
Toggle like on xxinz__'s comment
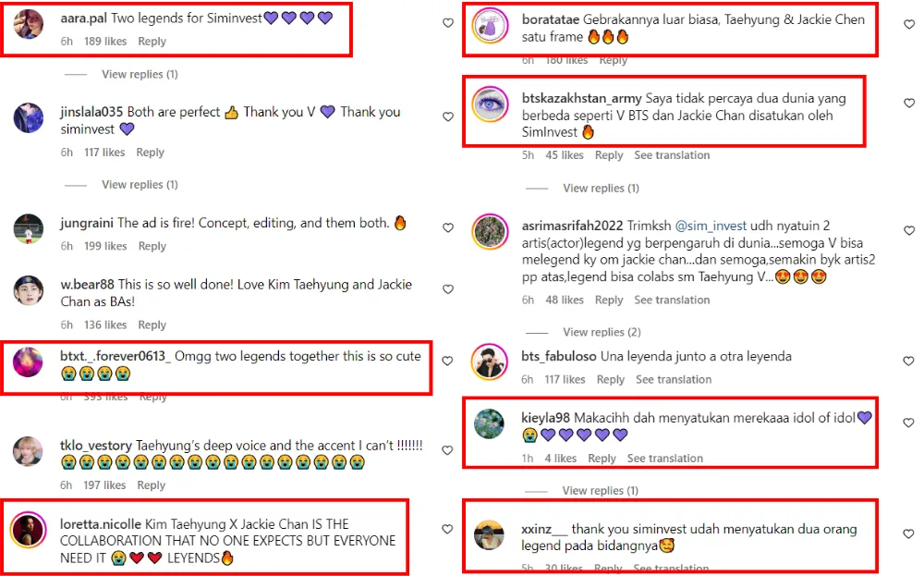908,534
